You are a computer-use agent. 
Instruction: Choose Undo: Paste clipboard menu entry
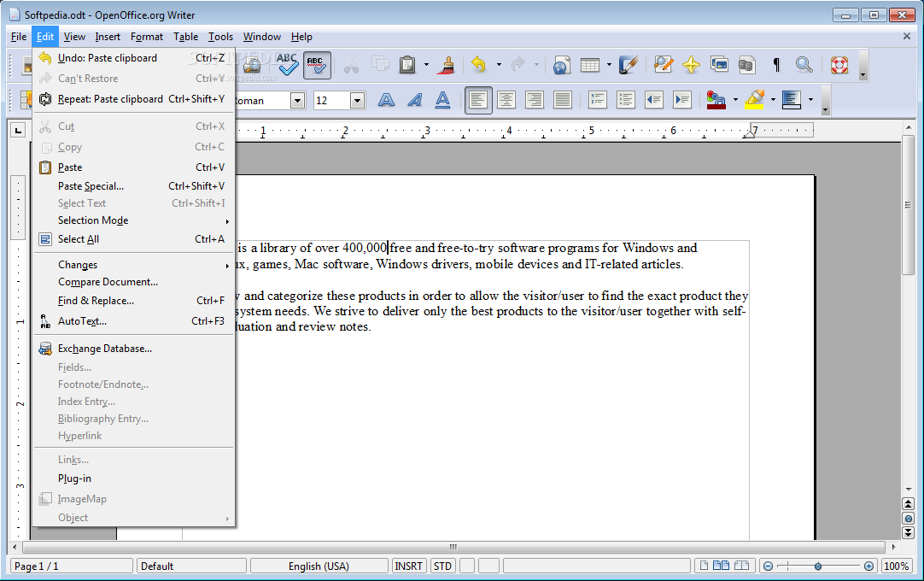coord(134,58)
